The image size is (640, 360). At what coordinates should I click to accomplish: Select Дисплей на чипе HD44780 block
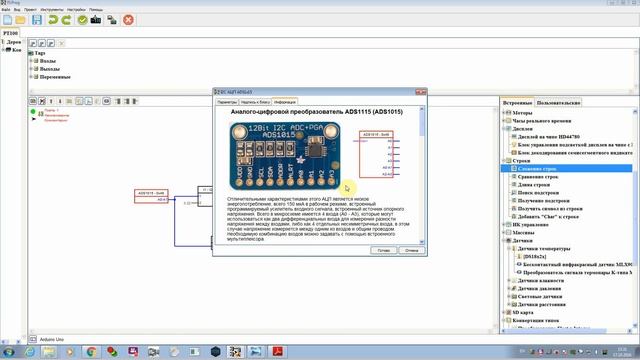(x=549, y=137)
